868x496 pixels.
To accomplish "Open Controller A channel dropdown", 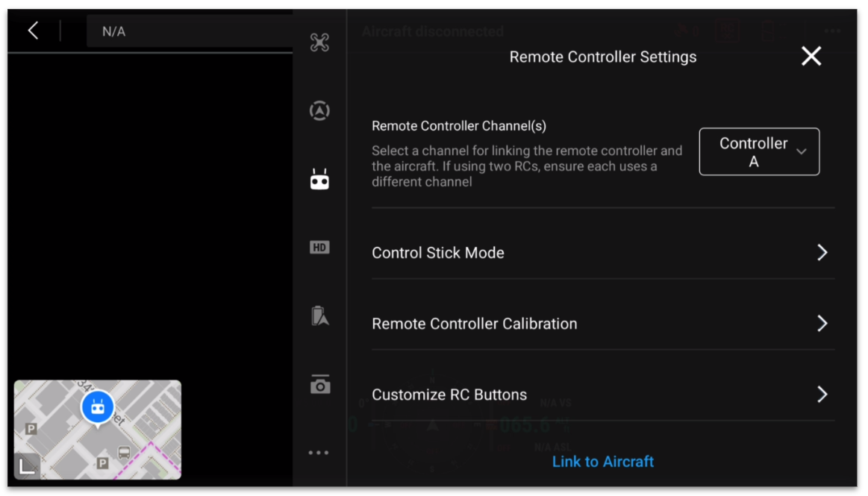I will (759, 151).
